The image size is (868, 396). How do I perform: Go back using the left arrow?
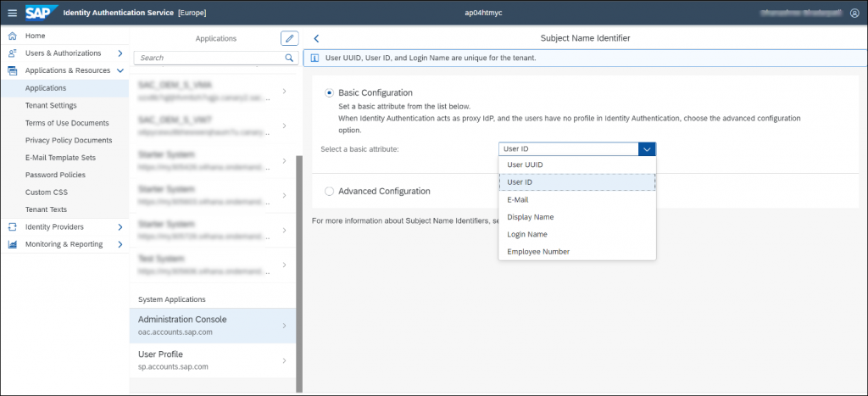pyautogui.click(x=316, y=39)
